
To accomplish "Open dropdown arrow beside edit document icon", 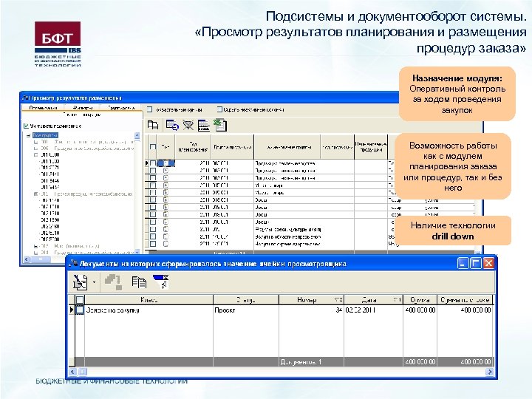I will (95, 282).
